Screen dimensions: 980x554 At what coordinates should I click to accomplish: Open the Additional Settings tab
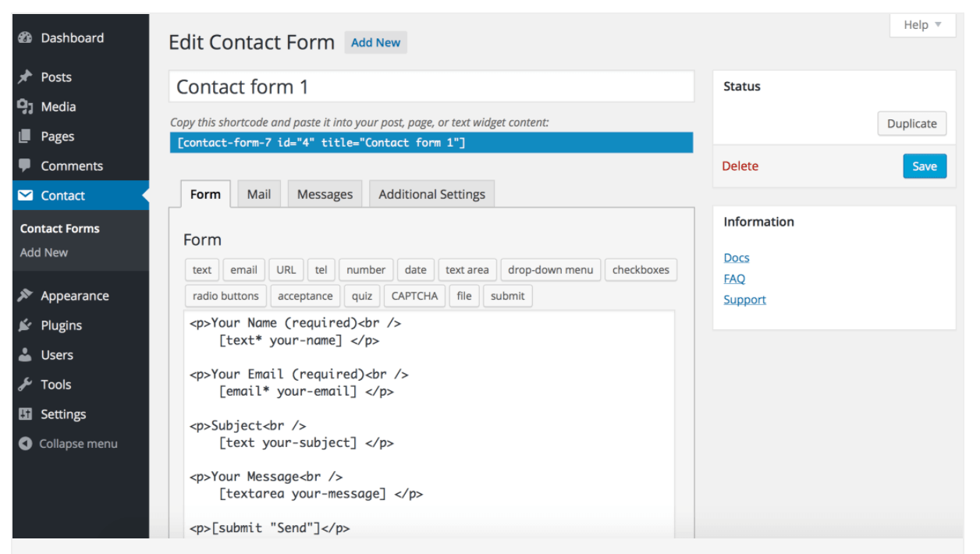point(431,194)
